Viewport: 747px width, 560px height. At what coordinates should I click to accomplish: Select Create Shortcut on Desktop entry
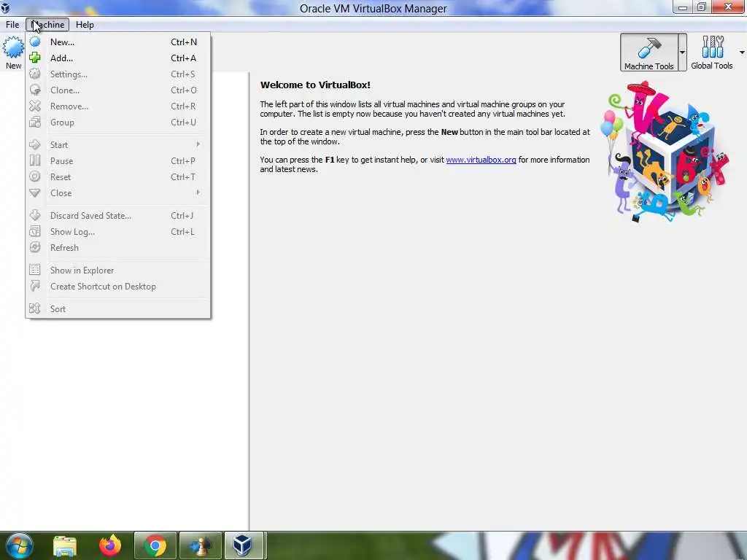click(x=117, y=286)
